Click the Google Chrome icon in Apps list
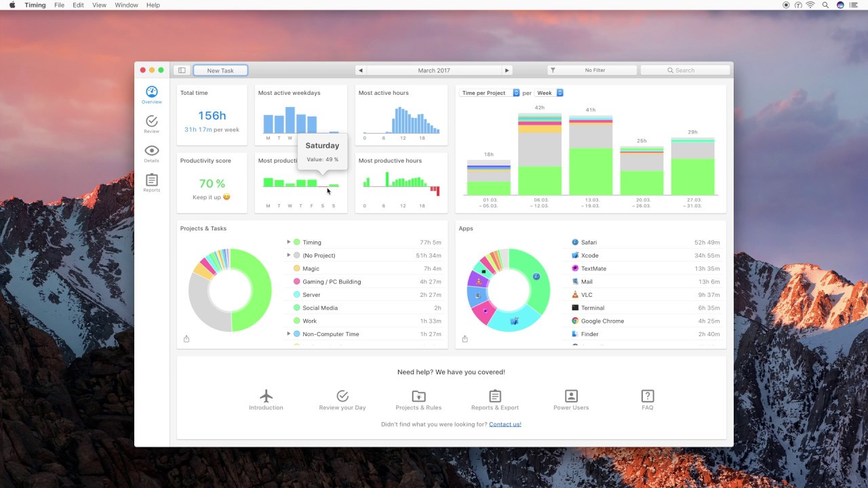Image resolution: width=868 pixels, height=488 pixels. coord(575,321)
